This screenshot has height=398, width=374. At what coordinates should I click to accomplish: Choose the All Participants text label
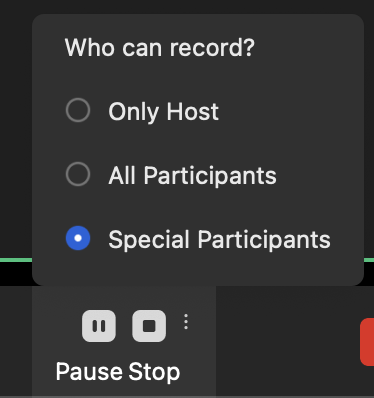click(192, 176)
